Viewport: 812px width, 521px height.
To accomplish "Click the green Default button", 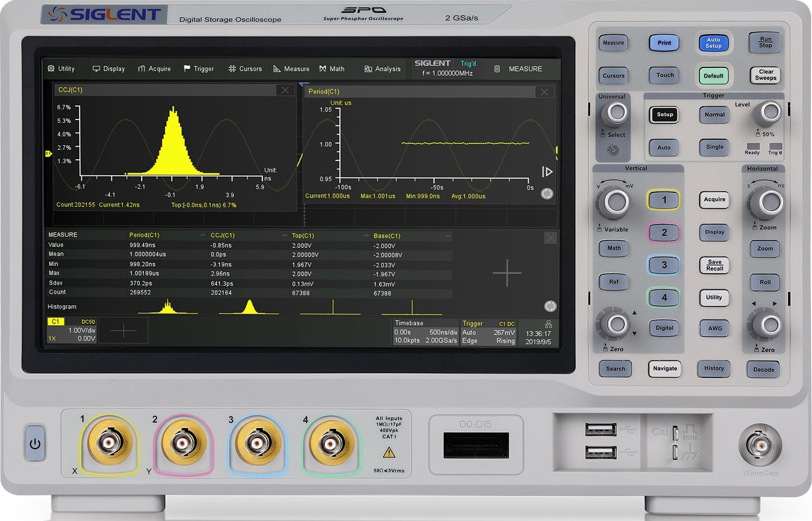I will 713,76.
